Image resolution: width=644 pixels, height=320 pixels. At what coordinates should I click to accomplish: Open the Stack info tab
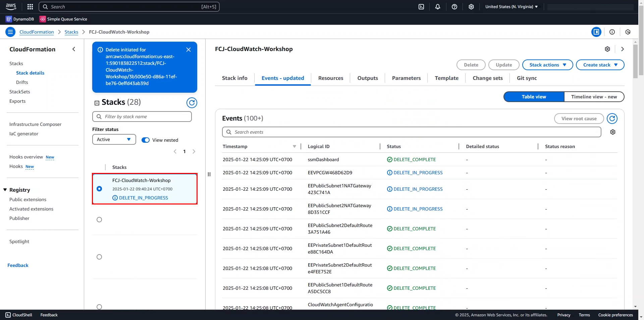(x=235, y=78)
